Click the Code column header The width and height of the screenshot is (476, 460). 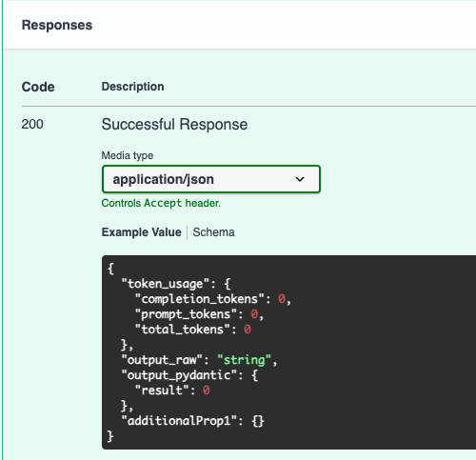[38, 87]
